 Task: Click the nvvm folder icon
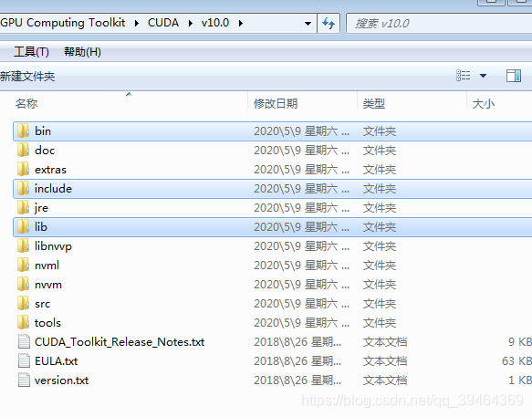23,285
